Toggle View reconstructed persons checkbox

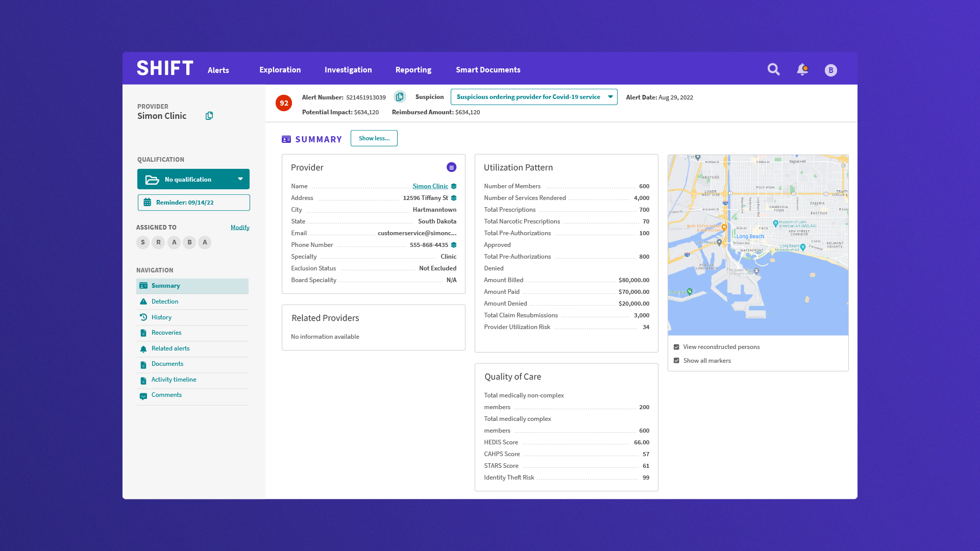[x=676, y=347]
